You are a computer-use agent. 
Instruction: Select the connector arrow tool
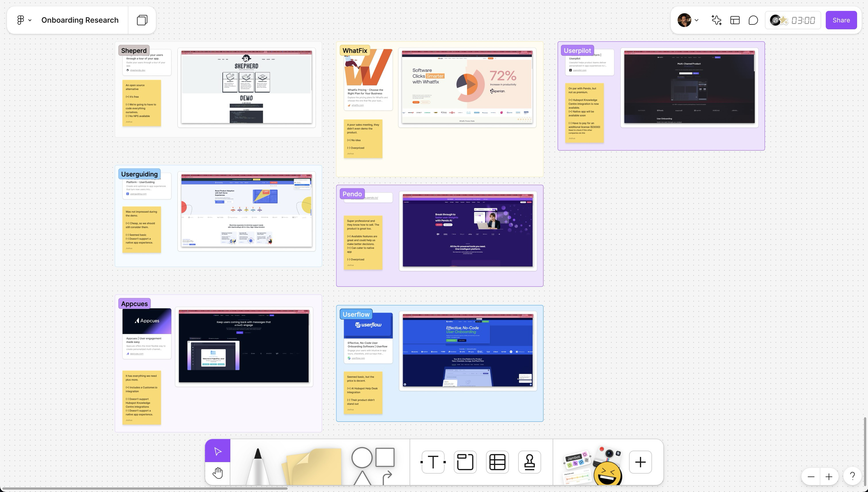tap(387, 477)
